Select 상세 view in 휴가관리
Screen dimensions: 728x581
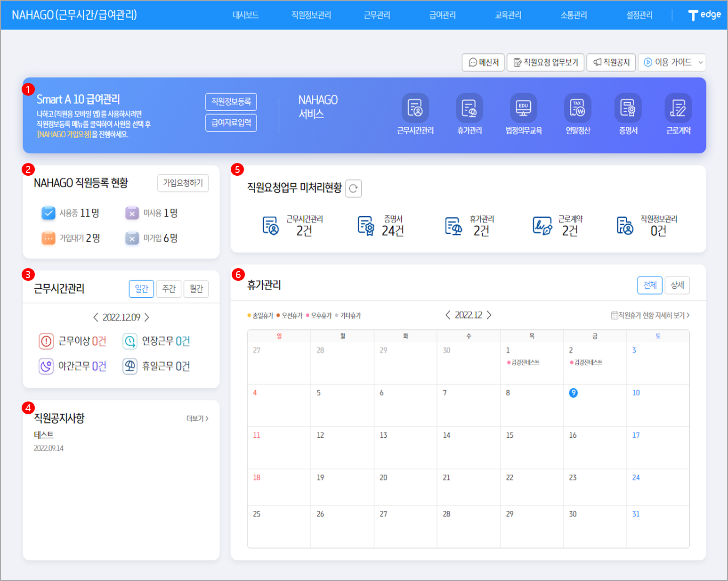tap(677, 285)
